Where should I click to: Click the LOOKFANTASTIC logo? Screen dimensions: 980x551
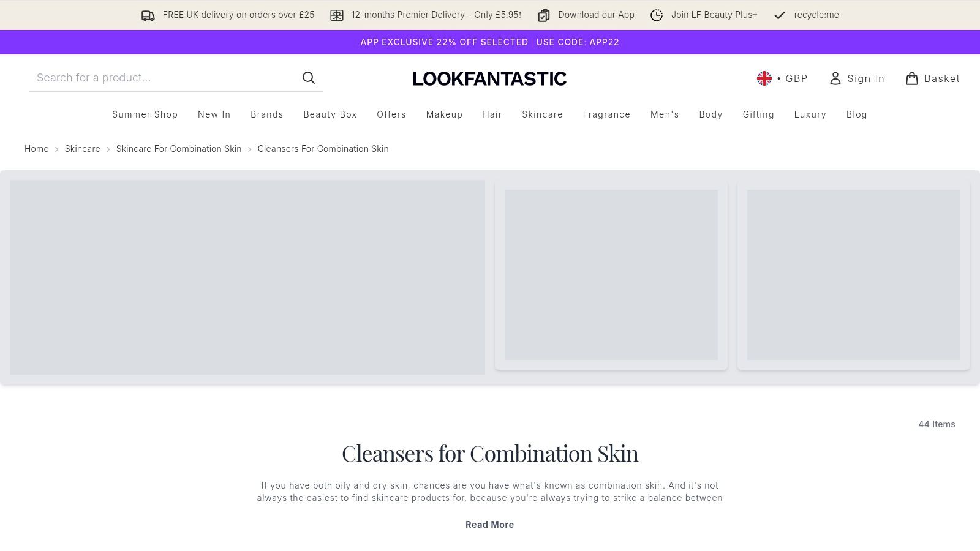coord(490,78)
